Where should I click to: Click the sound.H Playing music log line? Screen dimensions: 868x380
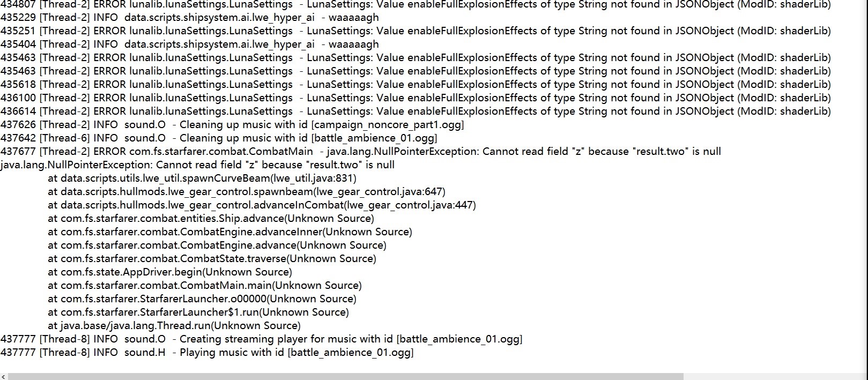(207, 353)
